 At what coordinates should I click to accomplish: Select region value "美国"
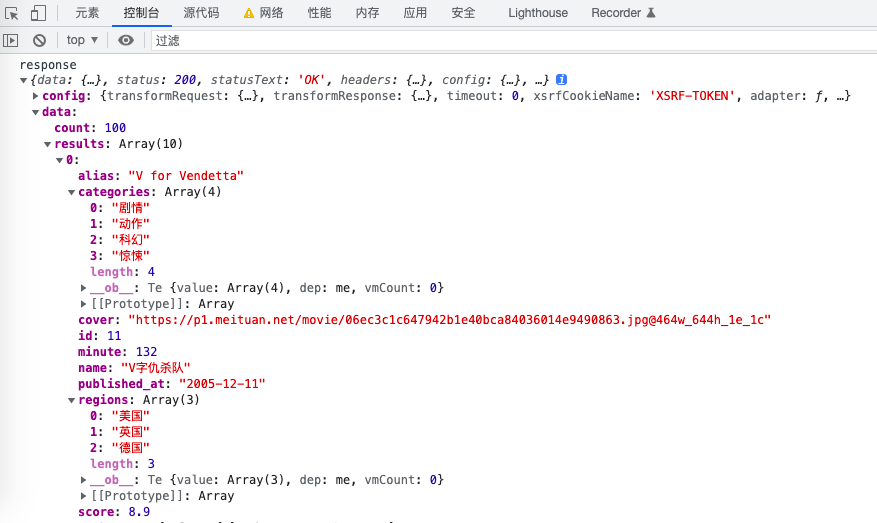131,416
